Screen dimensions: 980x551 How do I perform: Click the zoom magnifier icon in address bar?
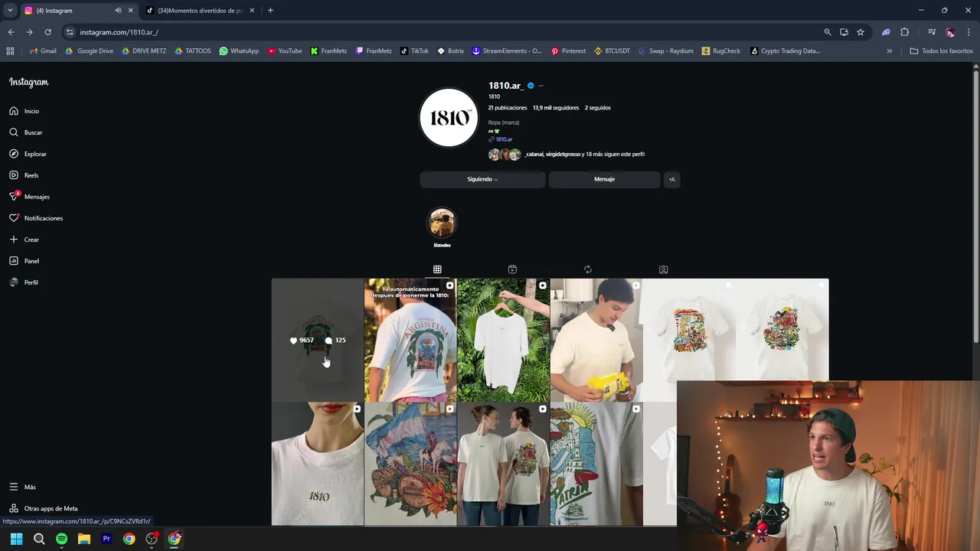(827, 32)
